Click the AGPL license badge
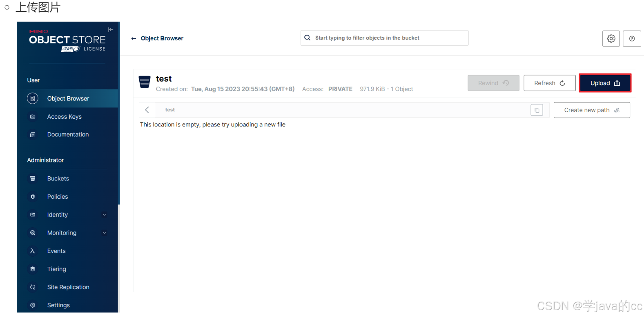This screenshot has width=644, height=317. point(71,49)
